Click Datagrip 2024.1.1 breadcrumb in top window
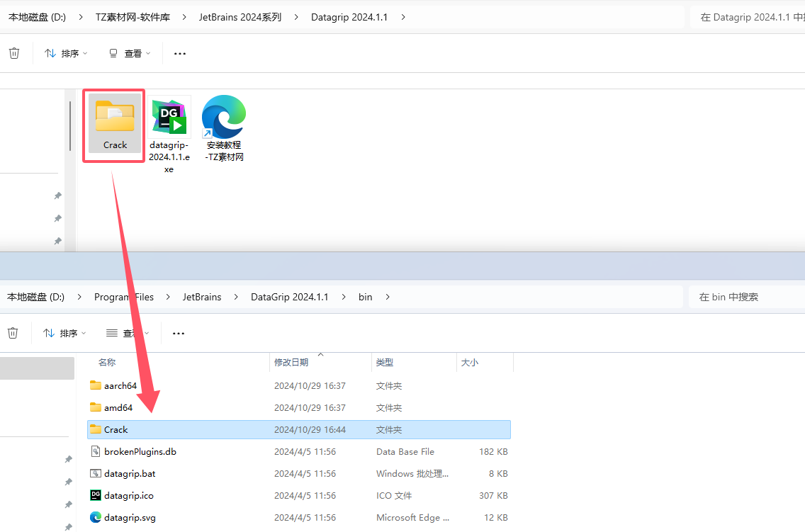This screenshot has width=805, height=532. pyautogui.click(x=349, y=17)
